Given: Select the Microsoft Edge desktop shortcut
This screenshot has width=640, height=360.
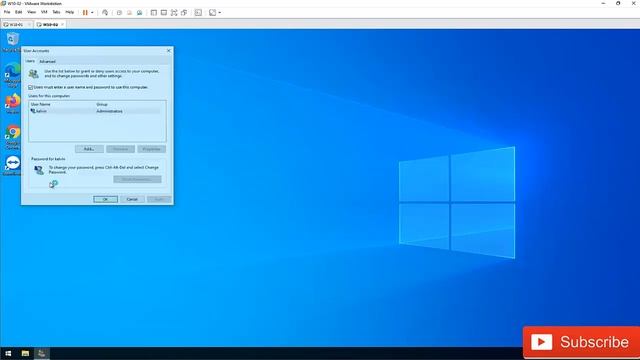Looking at the screenshot, I should point(12,75).
